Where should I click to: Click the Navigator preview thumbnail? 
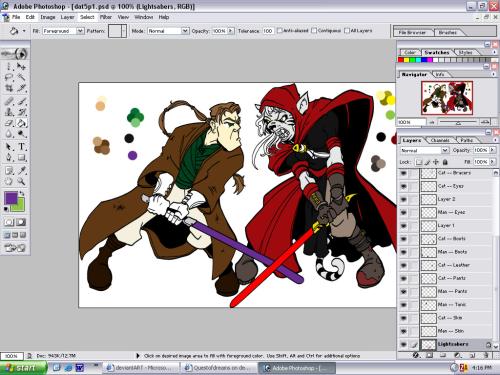[x=447, y=98]
